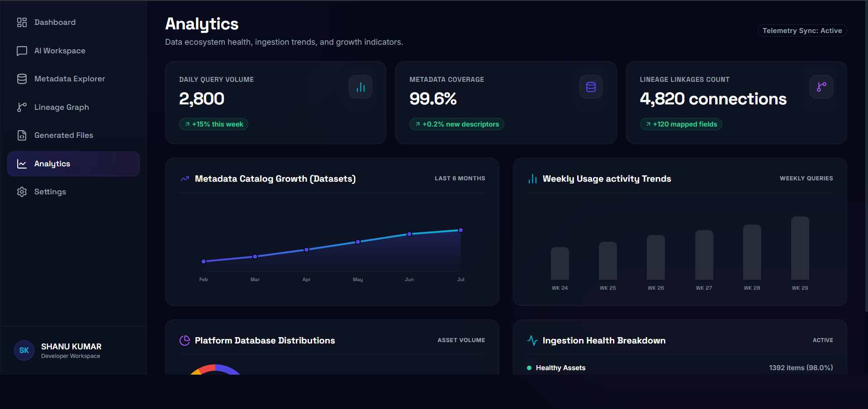Open Metadata Explorer from the sidebar

73,79
